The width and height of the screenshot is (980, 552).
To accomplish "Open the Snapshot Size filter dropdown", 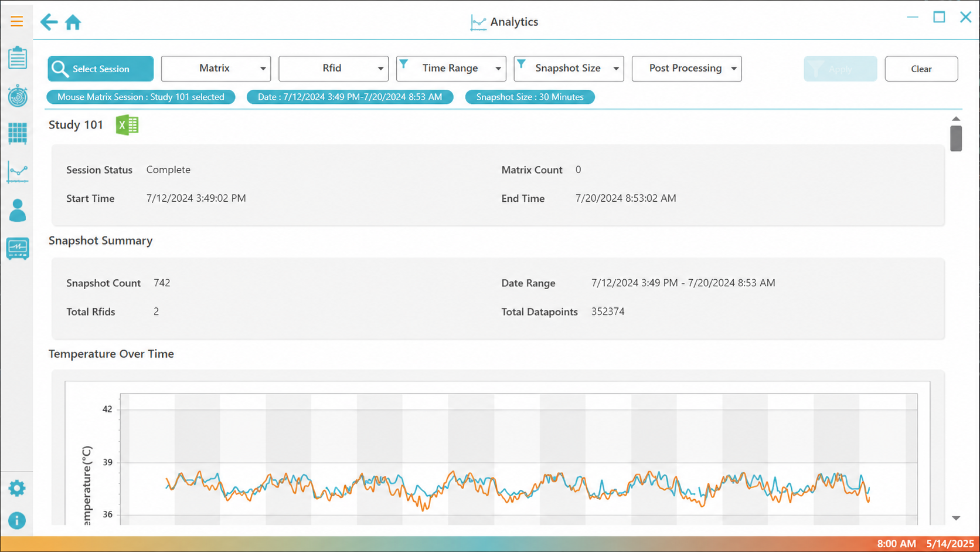I will point(569,69).
